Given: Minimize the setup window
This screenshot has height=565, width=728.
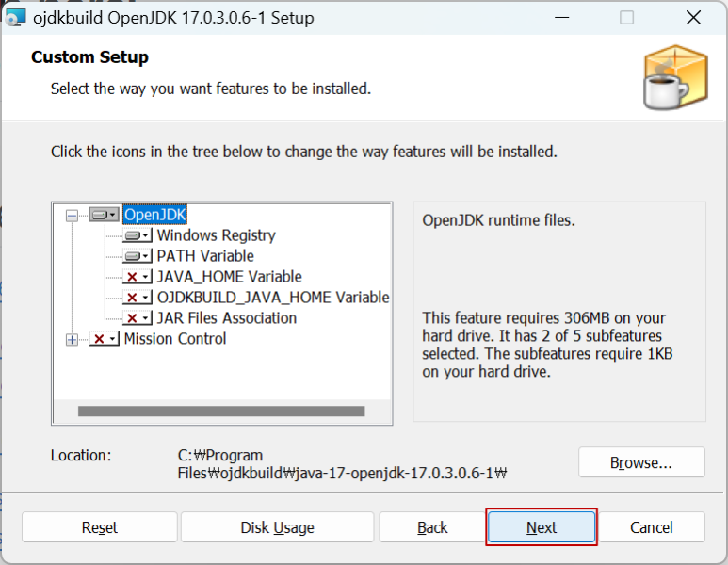Looking at the screenshot, I should (562, 18).
